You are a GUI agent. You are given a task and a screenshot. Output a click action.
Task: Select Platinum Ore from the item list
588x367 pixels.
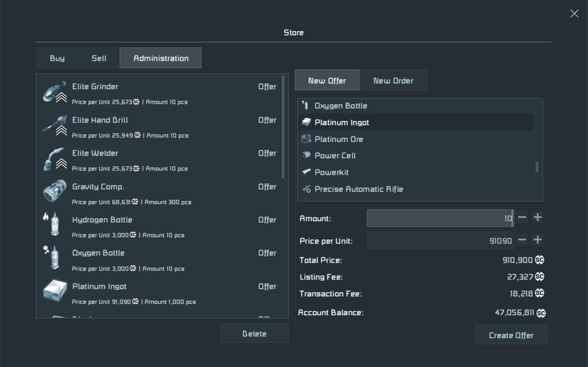pyautogui.click(x=339, y=139)
